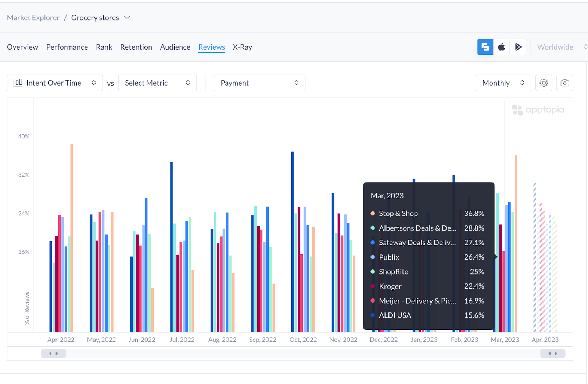
Task: Click the Nov, 2022 x-axis label
Action: pyautogui.click(x=343, y=340)
